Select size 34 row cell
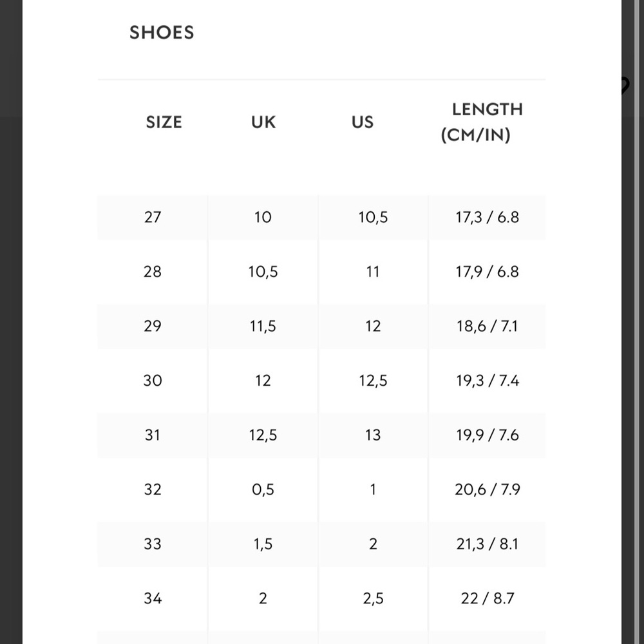 [153, 598]
